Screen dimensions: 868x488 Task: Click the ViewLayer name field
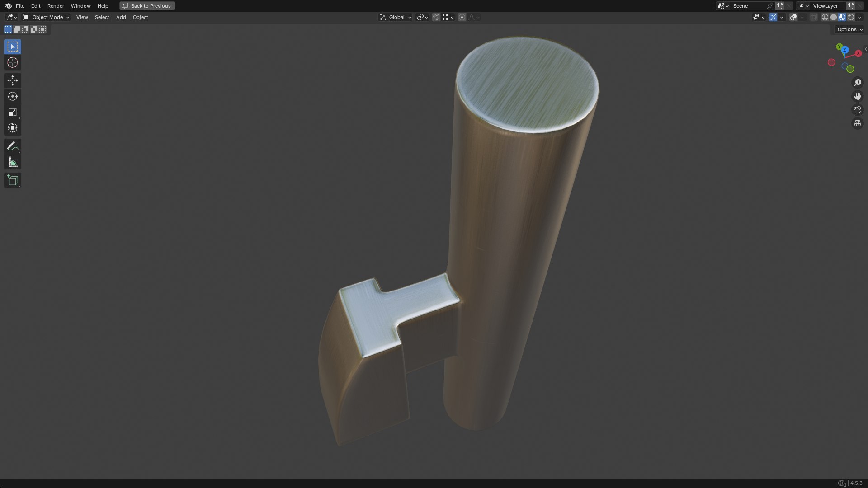pyautogui.click(x=828, y=6)
